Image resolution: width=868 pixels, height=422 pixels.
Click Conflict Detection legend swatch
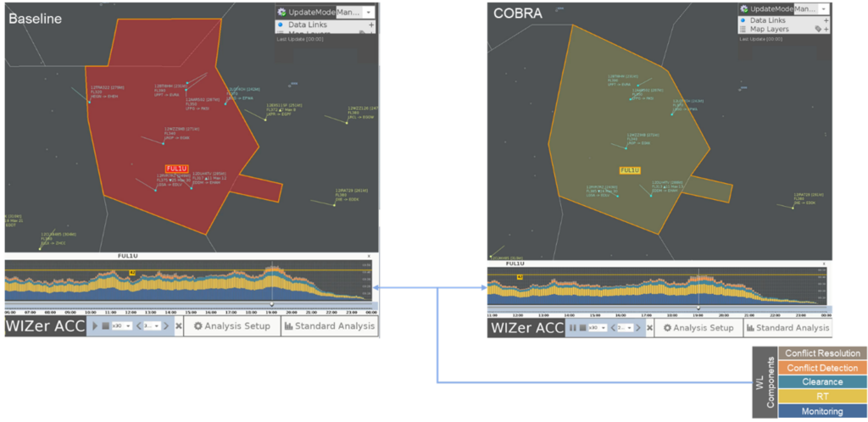pos(822,367)
